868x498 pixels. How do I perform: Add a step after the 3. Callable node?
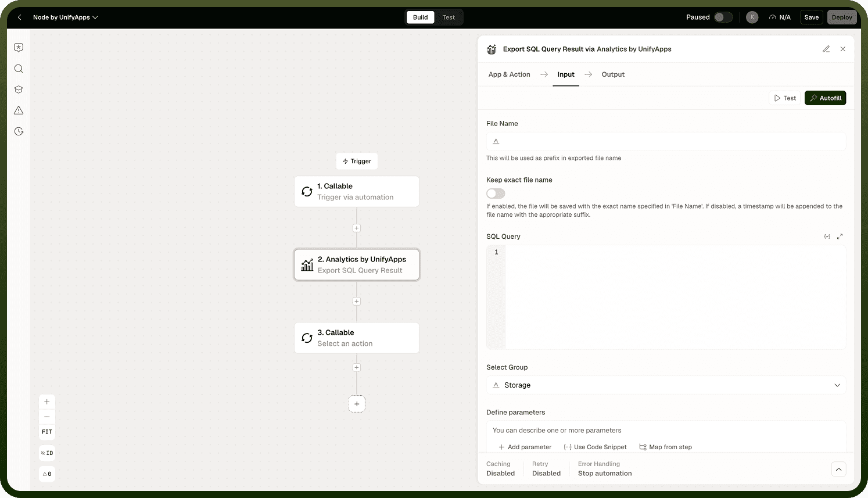point(357,368)
